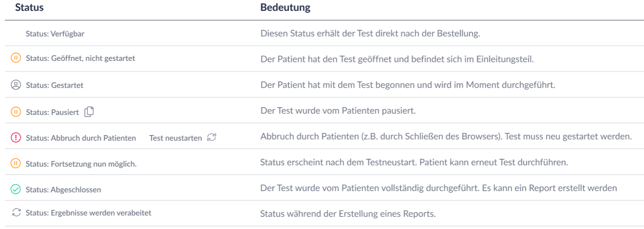This screenshot has width=644, height=229.
Task: Click the sync icon beside "Ergebnisse werden verarbeitet"
Action: coord(17,212)
